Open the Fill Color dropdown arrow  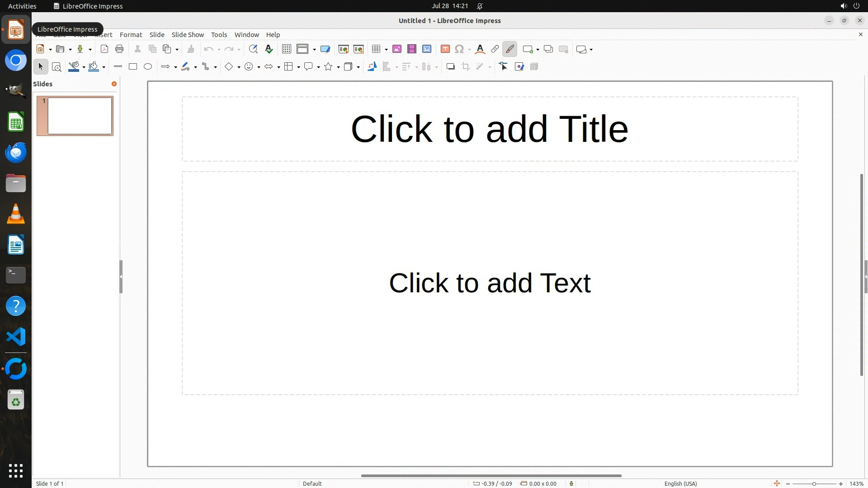point(104,67)
